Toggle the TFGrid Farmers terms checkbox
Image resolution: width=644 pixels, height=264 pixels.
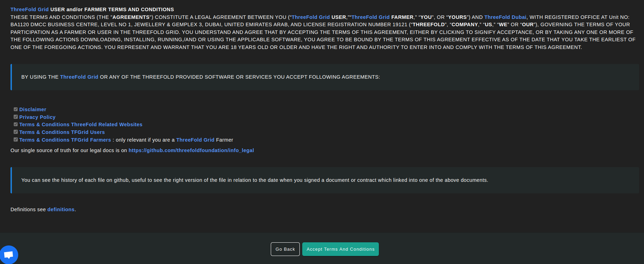[16, 140]
